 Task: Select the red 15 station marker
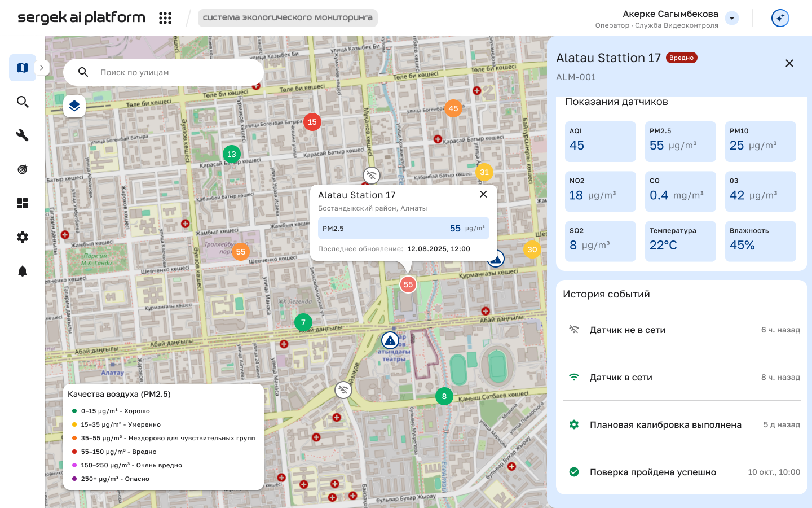coord(312,122)
